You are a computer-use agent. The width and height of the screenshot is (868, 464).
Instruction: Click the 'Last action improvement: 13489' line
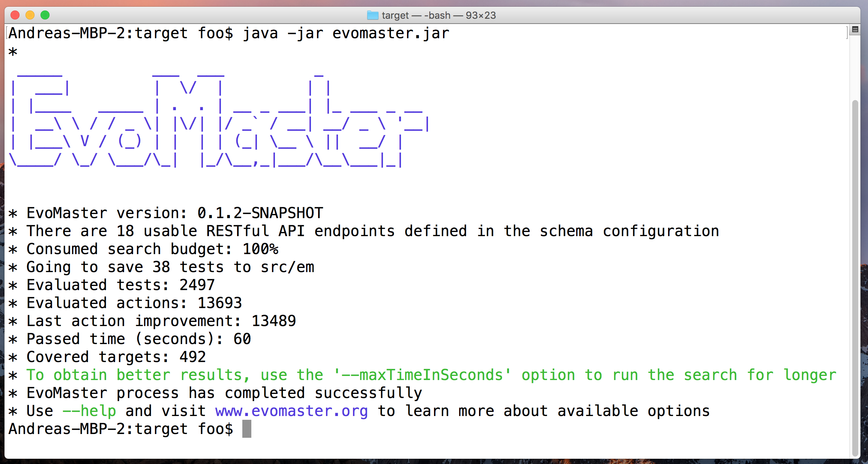pos(161,321)
